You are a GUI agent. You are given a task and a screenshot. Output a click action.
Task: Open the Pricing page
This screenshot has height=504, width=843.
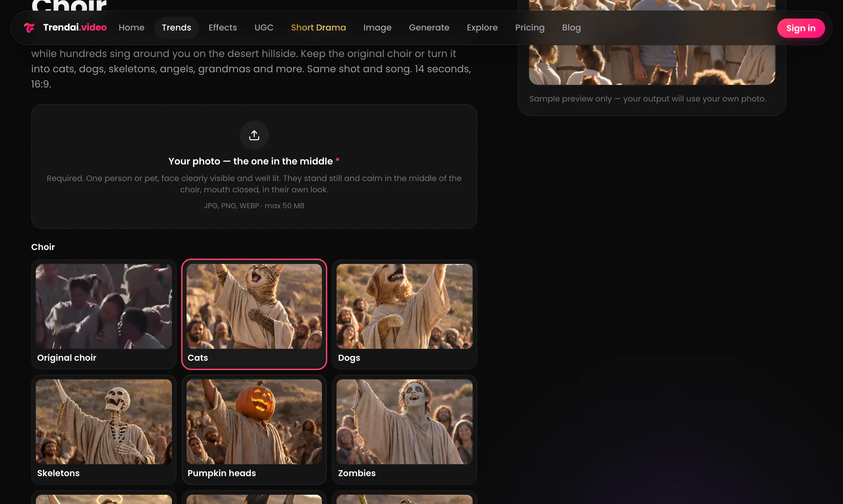coord(529,28)
